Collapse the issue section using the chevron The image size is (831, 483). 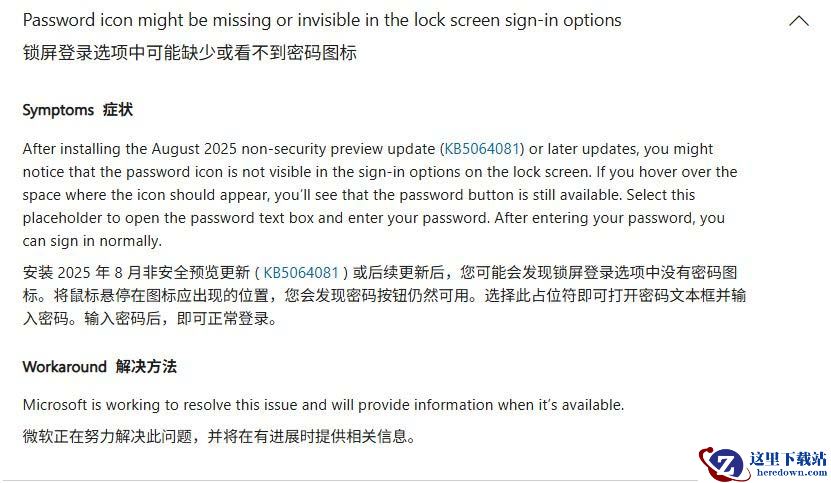click(798, 21)
